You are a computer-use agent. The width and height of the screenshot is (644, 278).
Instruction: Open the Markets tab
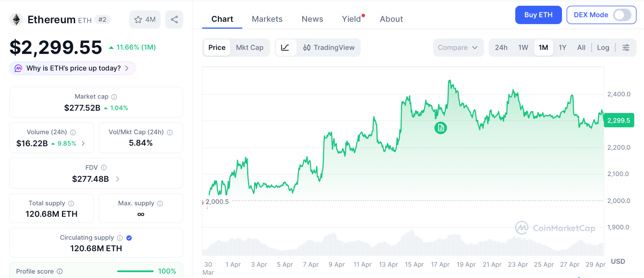tap(267, 19)
